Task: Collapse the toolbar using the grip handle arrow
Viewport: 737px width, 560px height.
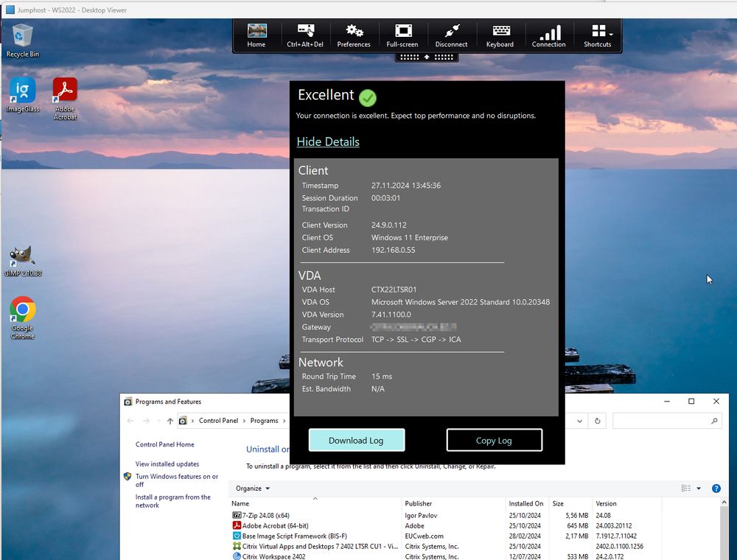Action: tap(427, 57)
